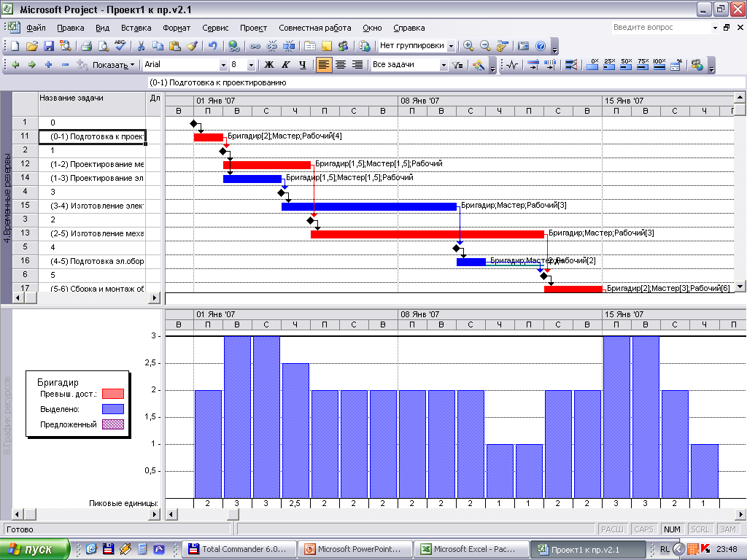Image resolution: width=747 pixels, height=560 pixels.
Task: Enable left text alignment
Action: click(x=323, y=65)
